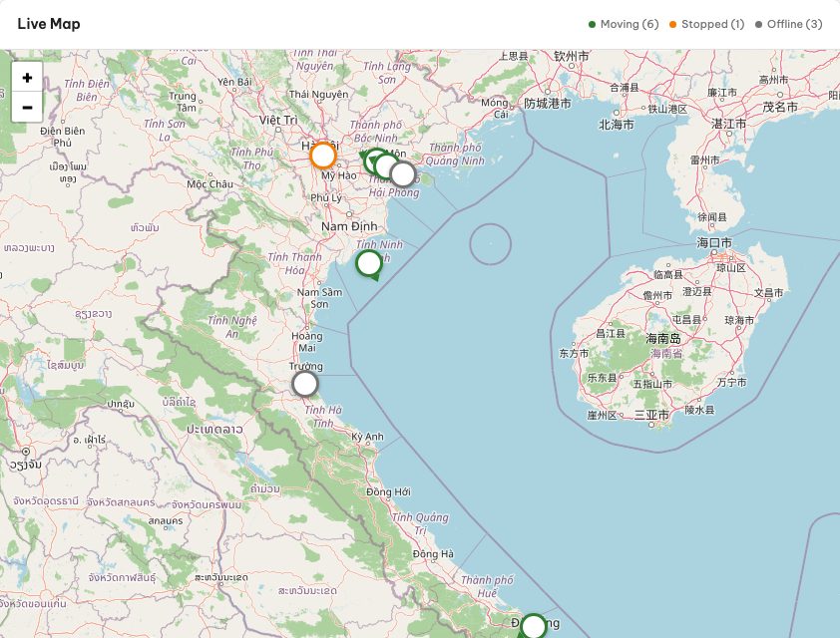Zoom out the map with minus button

[27, 107]
